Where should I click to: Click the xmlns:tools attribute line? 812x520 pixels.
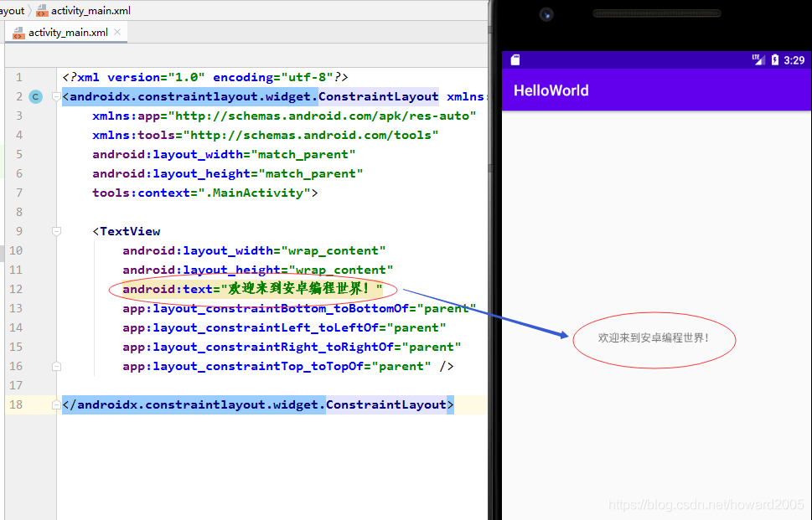click(x=265, y=135)
